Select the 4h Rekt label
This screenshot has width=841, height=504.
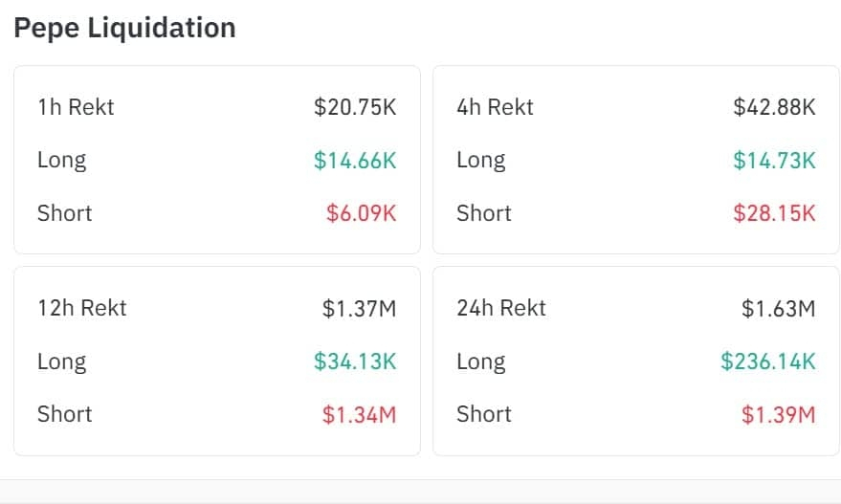point(495,107)
